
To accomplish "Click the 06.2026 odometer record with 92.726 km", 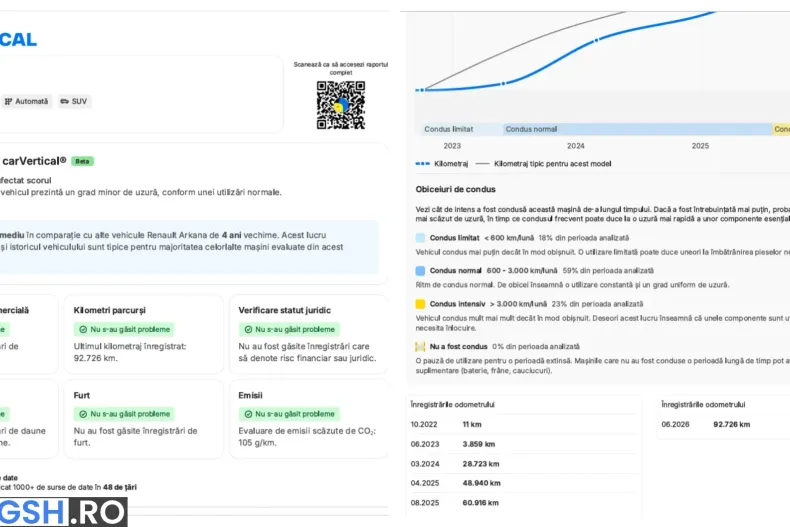I will [x=706, y=424].
